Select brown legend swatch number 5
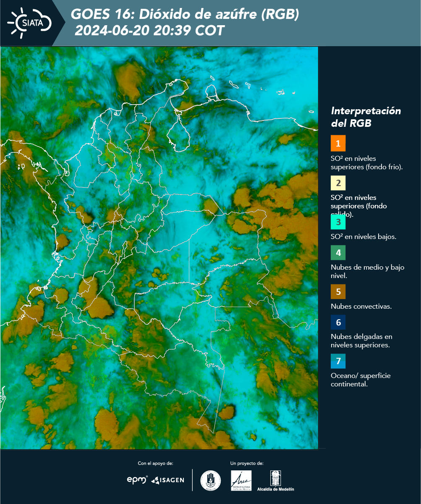This screenshot has height=504, width=421. [x=338, y=291]
